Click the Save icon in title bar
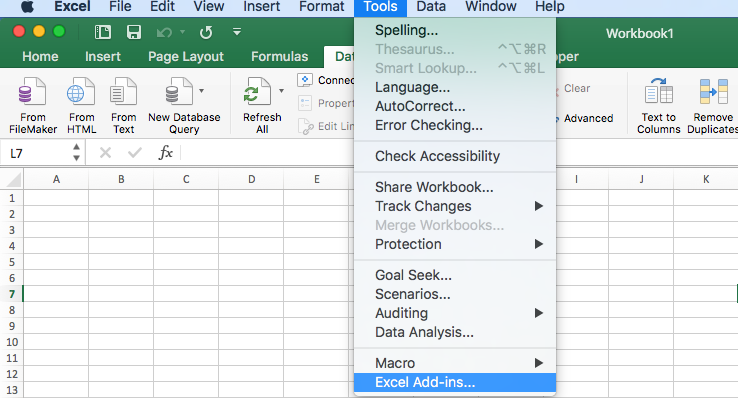Viewport: 738px width, 398px height. pyautogui.click(x=134, y=32)
